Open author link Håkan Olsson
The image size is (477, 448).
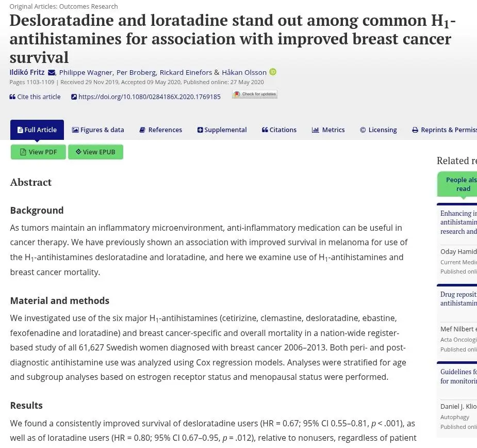(244, 72)
